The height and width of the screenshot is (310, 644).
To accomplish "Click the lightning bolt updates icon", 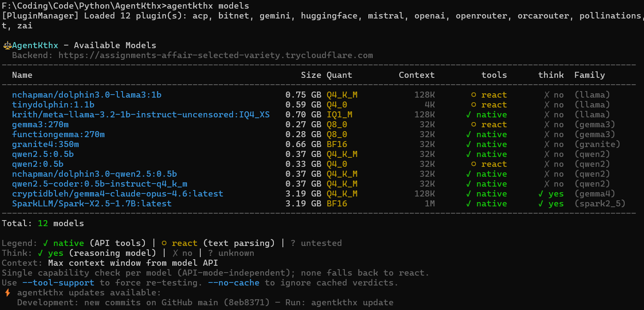I will click(x=7, y=293).
